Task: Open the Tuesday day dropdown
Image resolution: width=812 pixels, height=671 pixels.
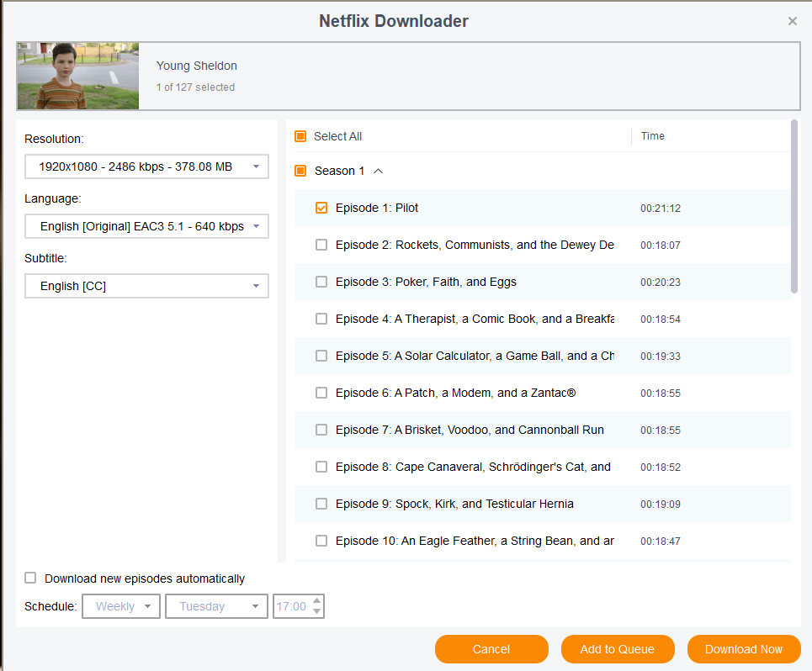Action: click(216, 606)
